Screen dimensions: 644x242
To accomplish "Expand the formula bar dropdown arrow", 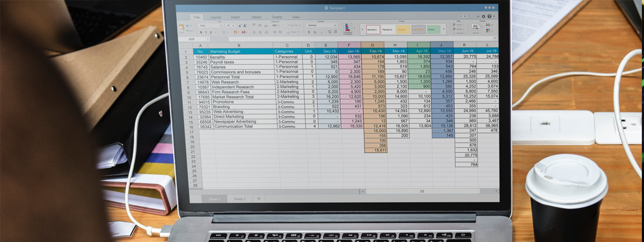I will 495,38.
